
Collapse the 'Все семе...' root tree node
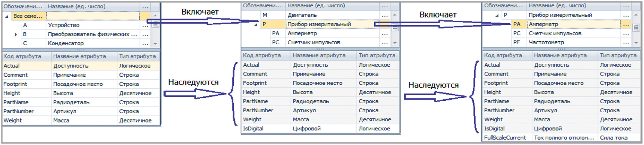pyautogui.click(x=7, y=16)
